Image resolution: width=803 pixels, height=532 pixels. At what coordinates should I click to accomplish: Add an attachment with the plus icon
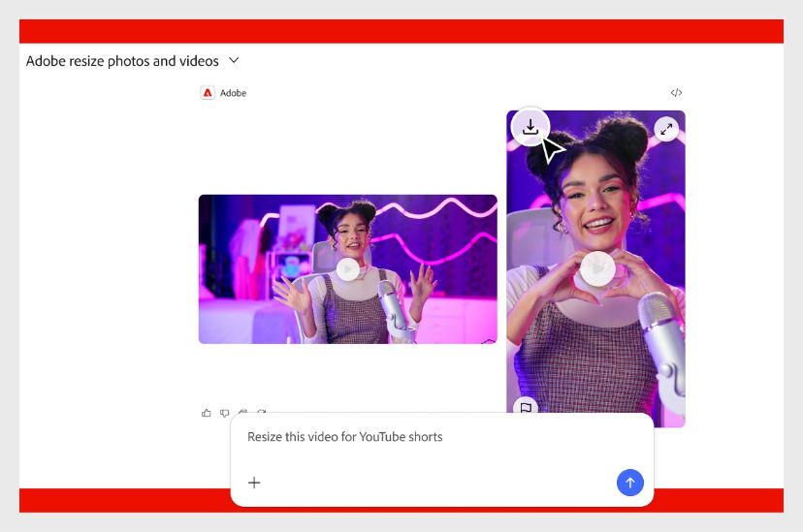[x=254, y=483]
